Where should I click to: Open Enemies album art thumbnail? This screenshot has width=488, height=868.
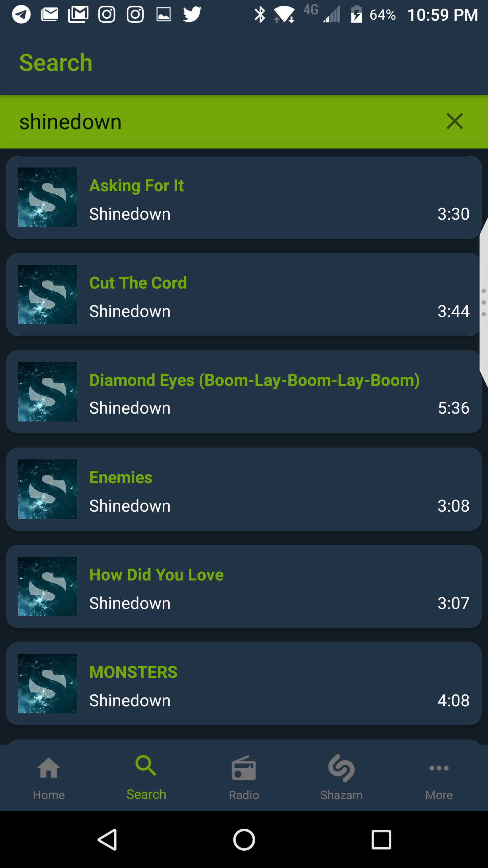(x=47, y=489)
